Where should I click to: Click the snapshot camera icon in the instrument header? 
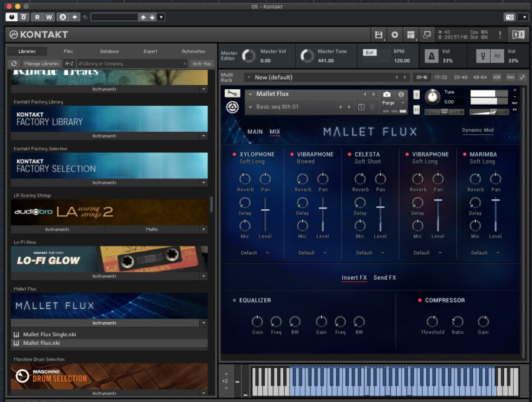(x=387, y=95)
